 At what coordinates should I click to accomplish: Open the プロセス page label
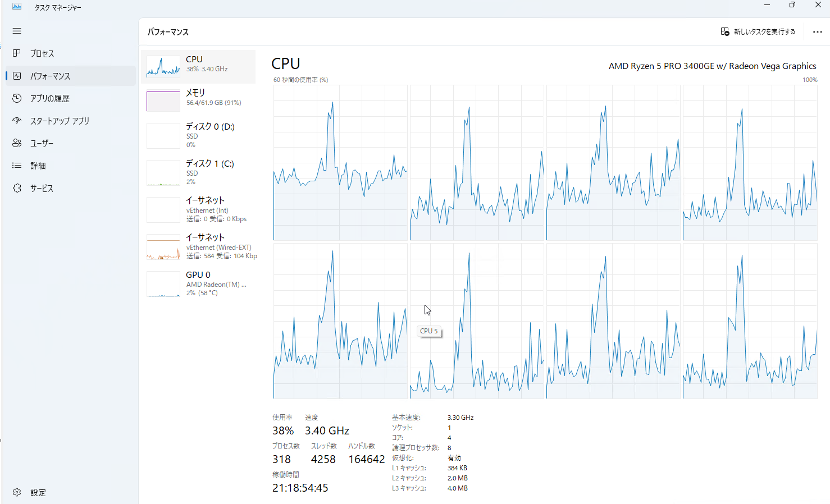pyautogui.click(x=42, y=53)
